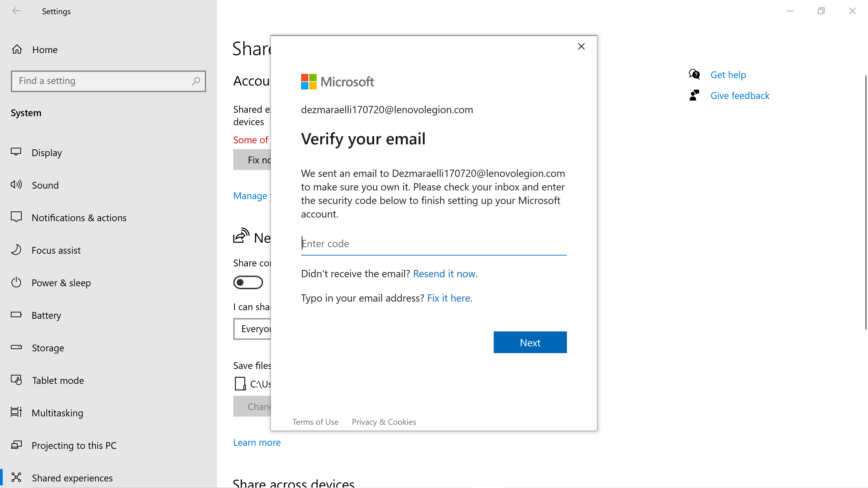Select Storage in the sidebar
Screen dimensions: 868x488
pyautogui.click(x=48, y=347)
